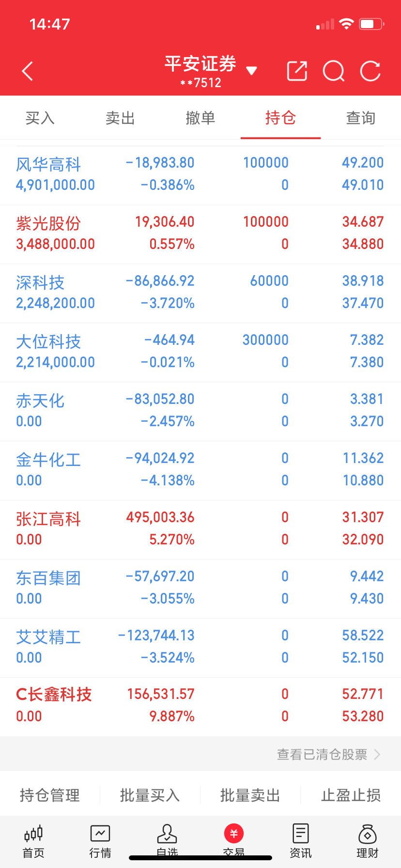This screenshot has width=401, height=868.
Task: Tap the back arrow icon
Action: coord(28,71)
